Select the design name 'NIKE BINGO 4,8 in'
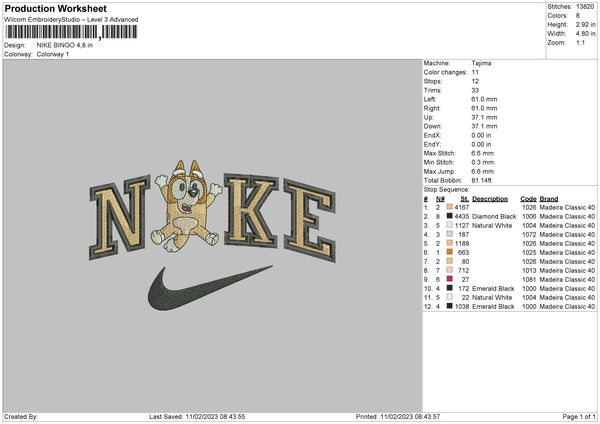 [x=65, y=45]
